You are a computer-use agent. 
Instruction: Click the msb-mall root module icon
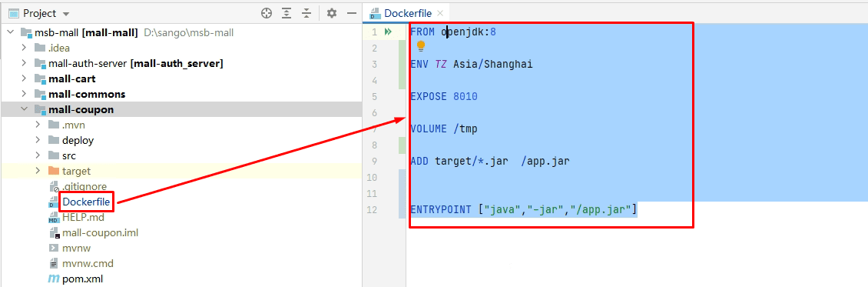26,32
